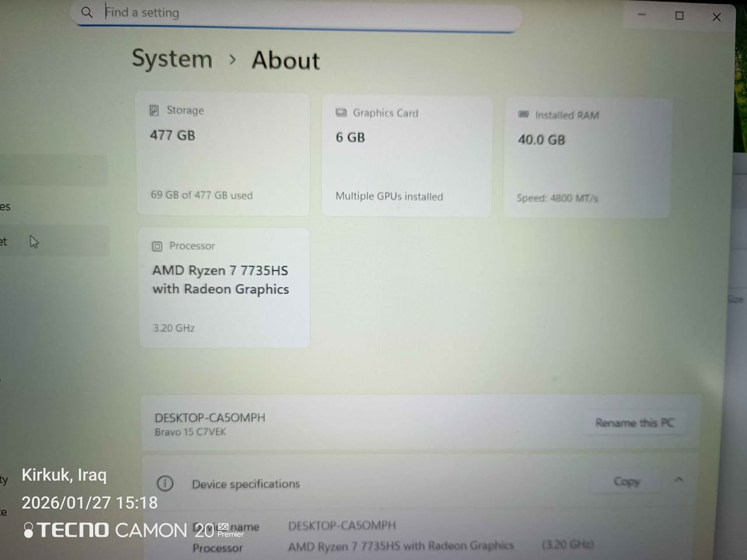Click the 40.0 GB installed RAM value
This screenshot has width=747, height=560.
541,140
